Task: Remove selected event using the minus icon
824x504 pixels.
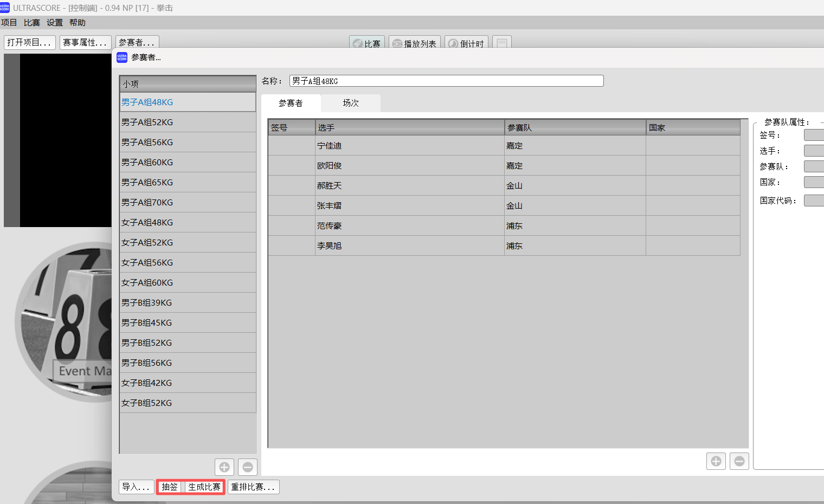Action: 248,467
